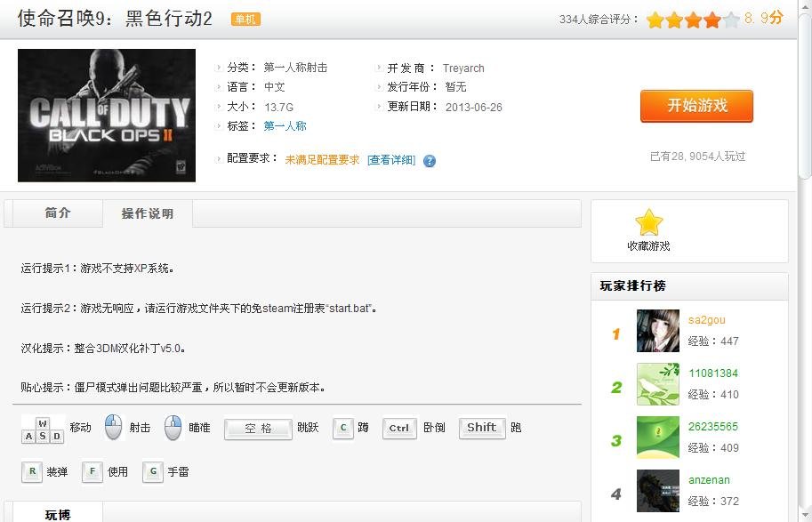
Task: Click the third rating star
Action: click(694, 20)
